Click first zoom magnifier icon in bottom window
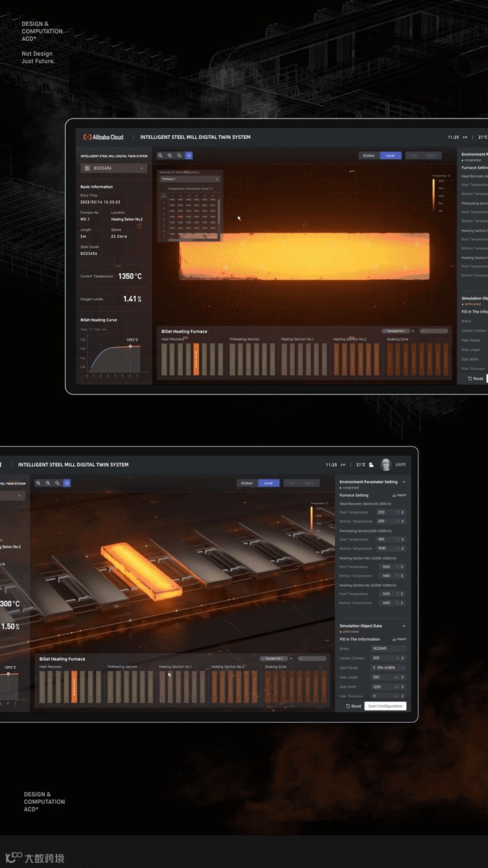488x868 pixels. point(39,483)
